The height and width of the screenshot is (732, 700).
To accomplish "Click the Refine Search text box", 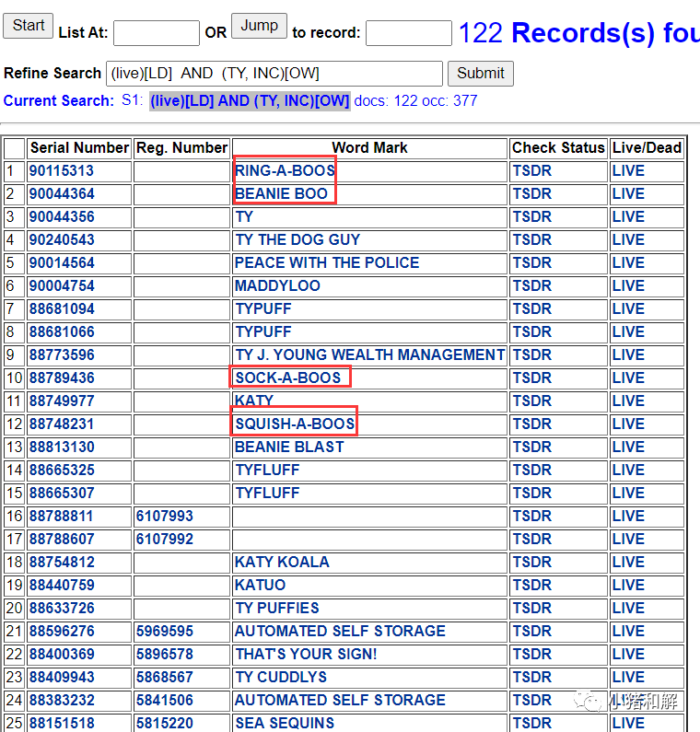I will pyautogui.click(x=274, y=74).
